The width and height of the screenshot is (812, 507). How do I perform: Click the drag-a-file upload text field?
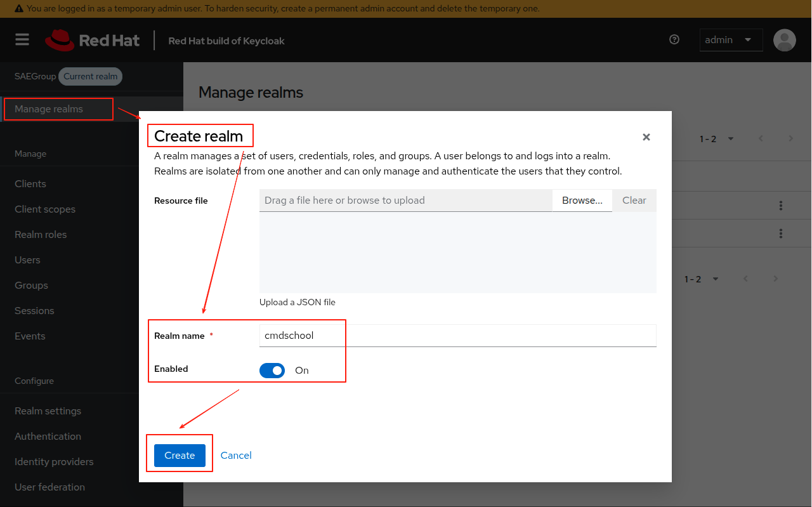tap(405, 201)
